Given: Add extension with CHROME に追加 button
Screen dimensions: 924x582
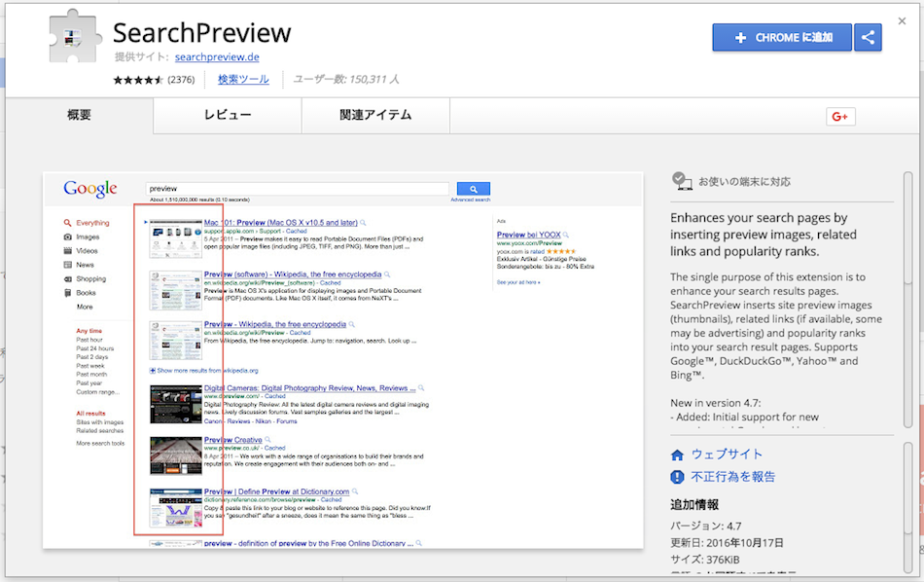Looking at the screenshot, I should click(782, 38).
